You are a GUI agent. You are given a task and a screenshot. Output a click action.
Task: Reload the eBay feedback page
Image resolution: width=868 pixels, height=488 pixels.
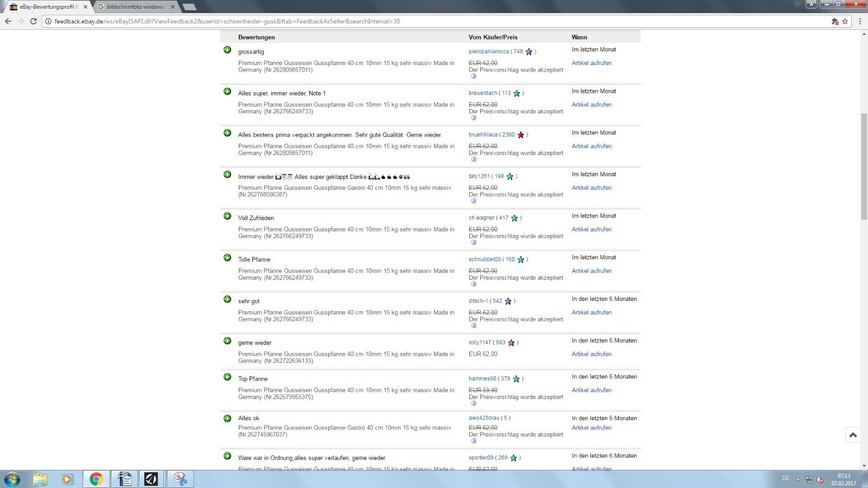pyautogui.click(x=33, y=21)
